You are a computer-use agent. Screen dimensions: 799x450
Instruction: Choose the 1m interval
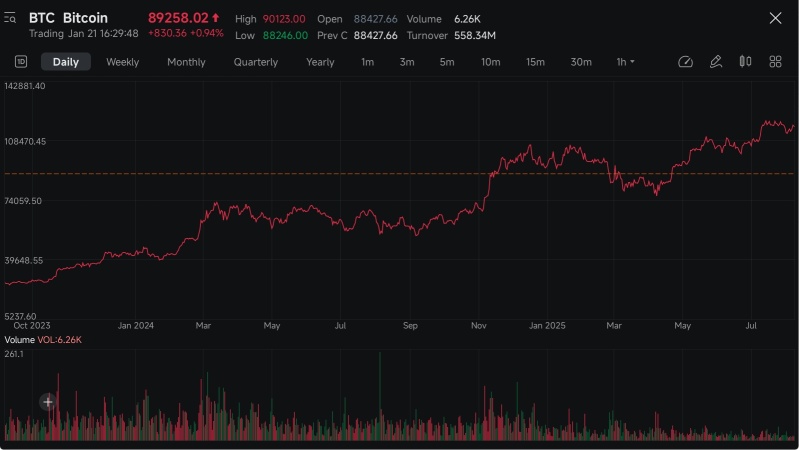click(367, 62)
